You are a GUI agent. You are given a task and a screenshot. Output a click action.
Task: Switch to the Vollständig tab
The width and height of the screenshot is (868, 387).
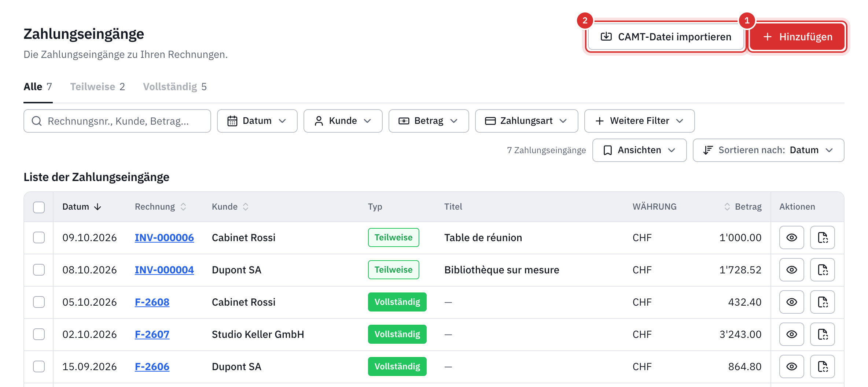point(175,87)
